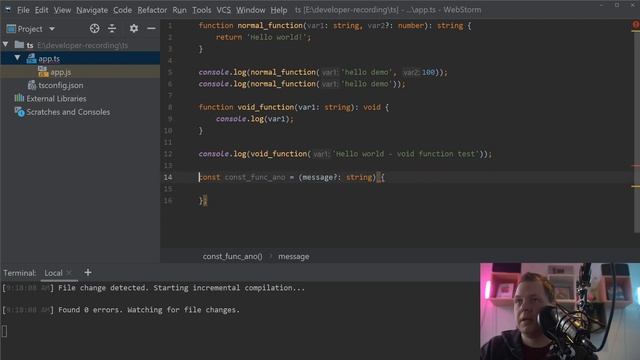The width and height of the screenshot is (640, 360).
Task: Click the app.ts file icon
Action: pos(31,59)
